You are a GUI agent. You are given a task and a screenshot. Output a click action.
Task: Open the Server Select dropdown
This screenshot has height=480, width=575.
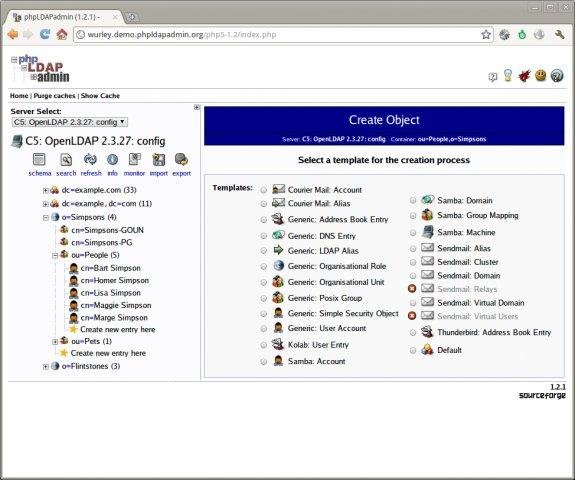click(x=70, y=122)
